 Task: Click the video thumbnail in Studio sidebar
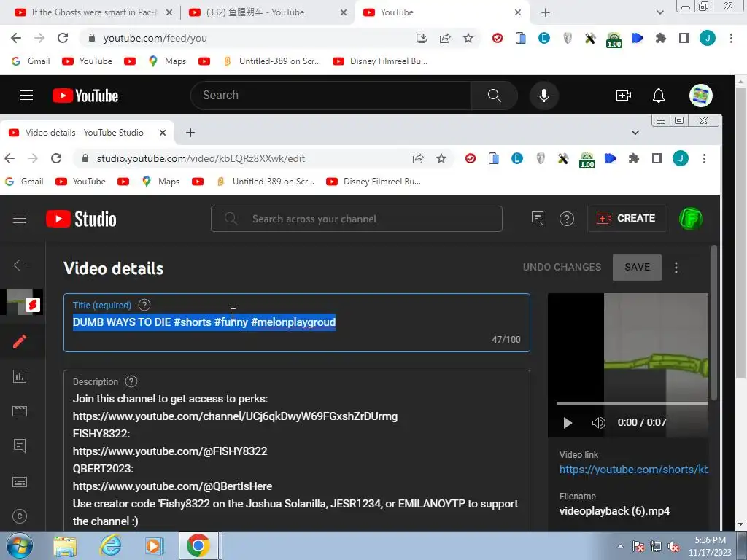21,302
